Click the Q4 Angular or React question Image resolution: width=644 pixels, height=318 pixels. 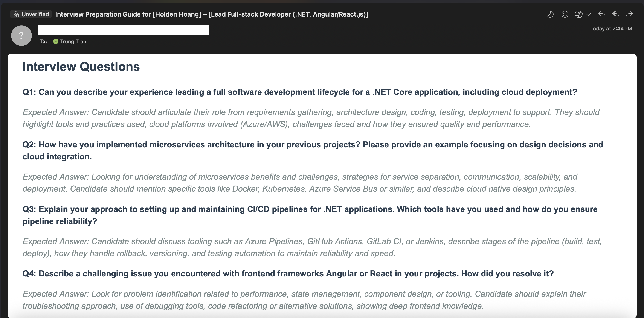pos(288,274)
